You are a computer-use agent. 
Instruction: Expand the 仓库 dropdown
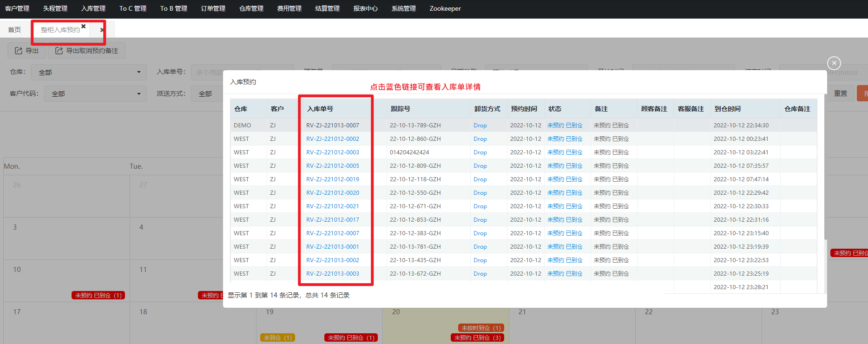(x=89, y=72)
